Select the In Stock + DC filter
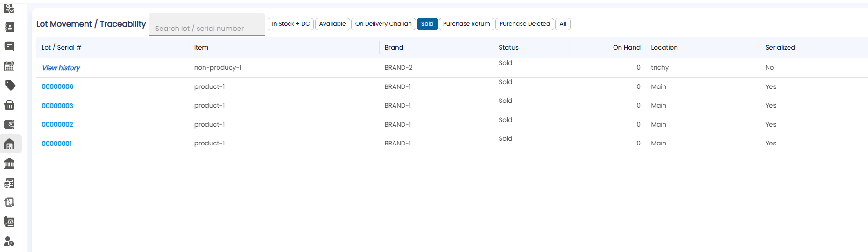 tap(290, 24)
